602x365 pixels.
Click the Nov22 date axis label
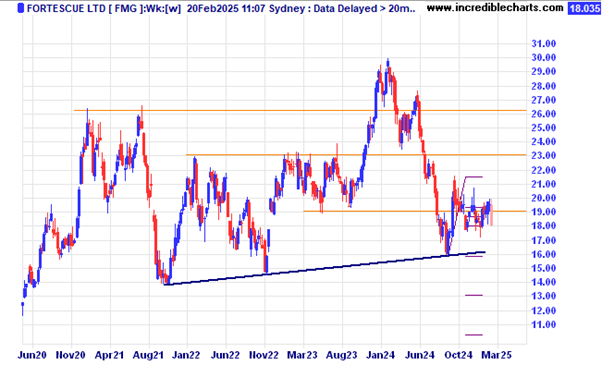(264, 355)
